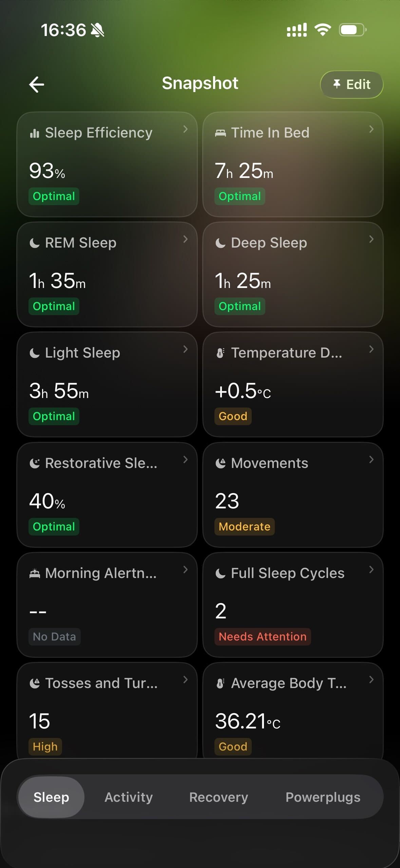Tap the thermometer icon for Temperature Deviation

coord(220,353)
